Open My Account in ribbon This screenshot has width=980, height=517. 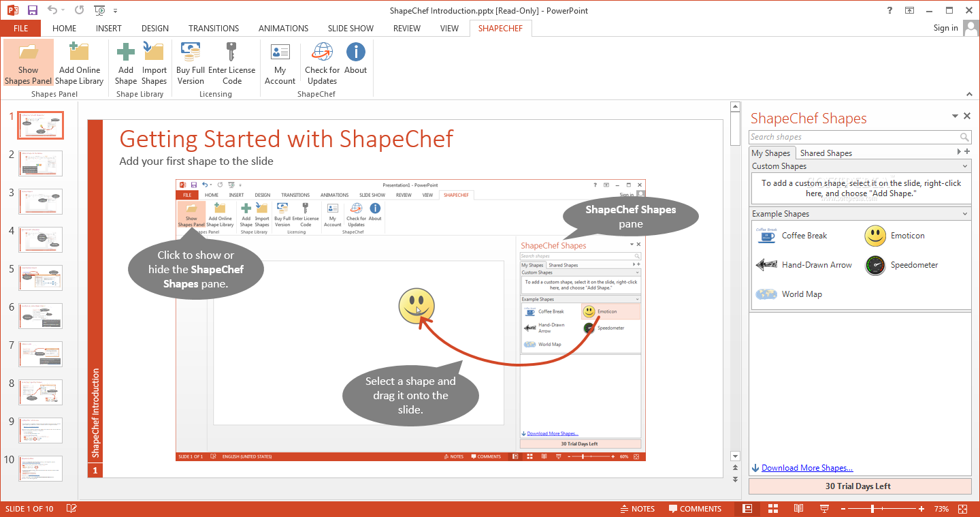click(280, 63)
